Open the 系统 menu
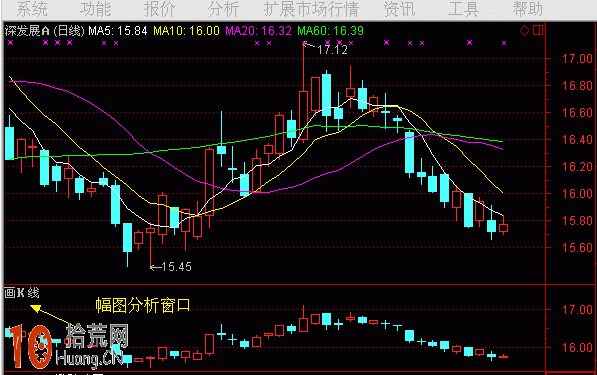The height and width of the screenshot is (375, 597). (x=32, y=9)
